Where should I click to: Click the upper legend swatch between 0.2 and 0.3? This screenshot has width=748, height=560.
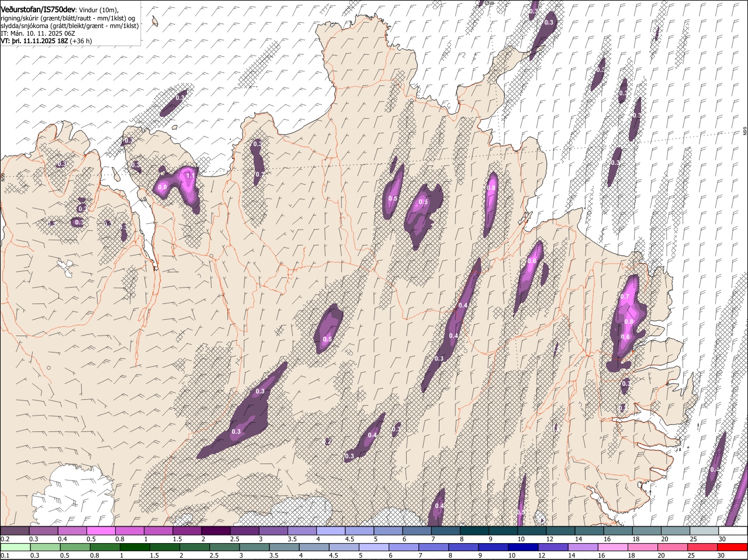[15, 531]
